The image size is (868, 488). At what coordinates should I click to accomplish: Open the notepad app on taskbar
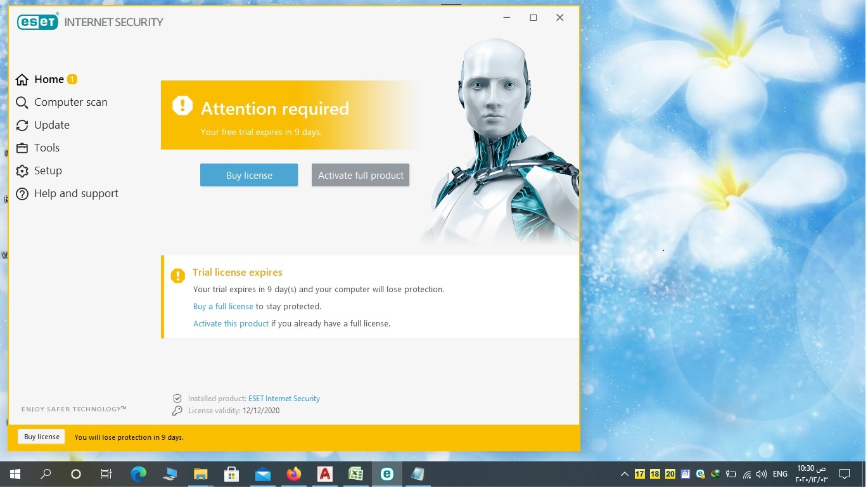click(x=418, y=474)
